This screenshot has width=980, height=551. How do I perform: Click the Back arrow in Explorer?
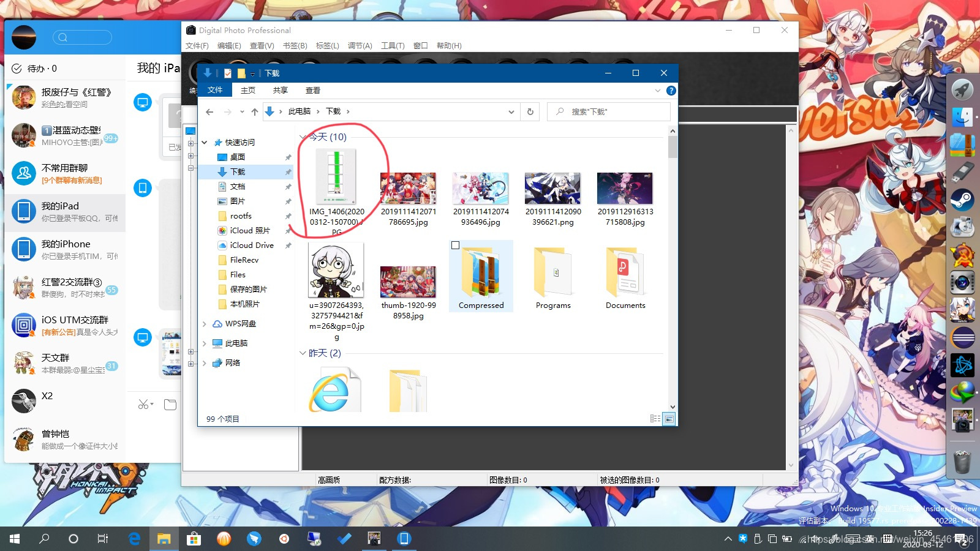(x=209, y=111)
